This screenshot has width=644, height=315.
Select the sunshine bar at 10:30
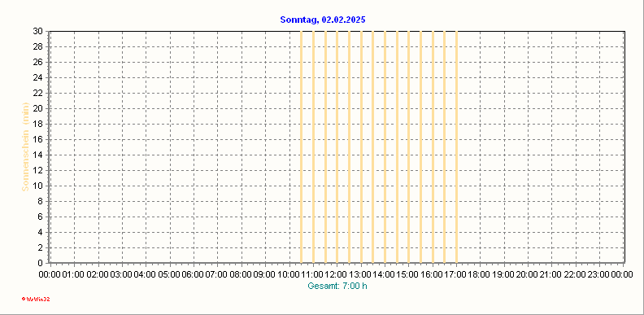click(x=301, y=147)
